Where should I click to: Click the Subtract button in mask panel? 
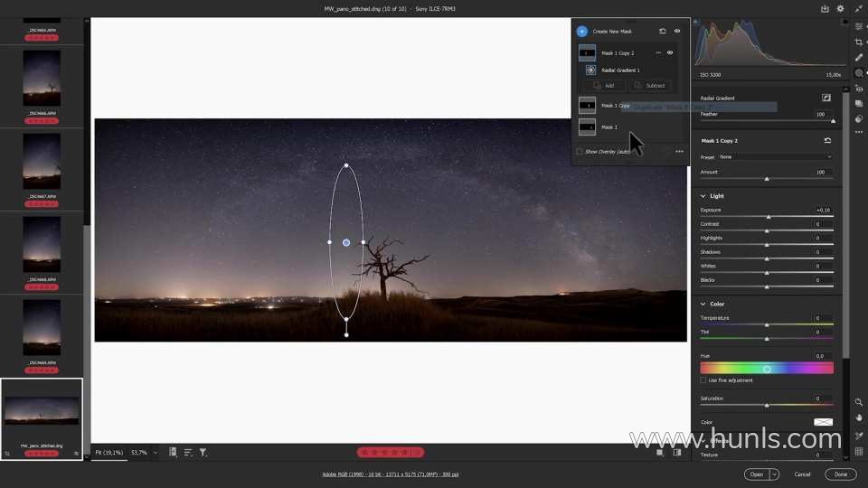pos(650,86)
